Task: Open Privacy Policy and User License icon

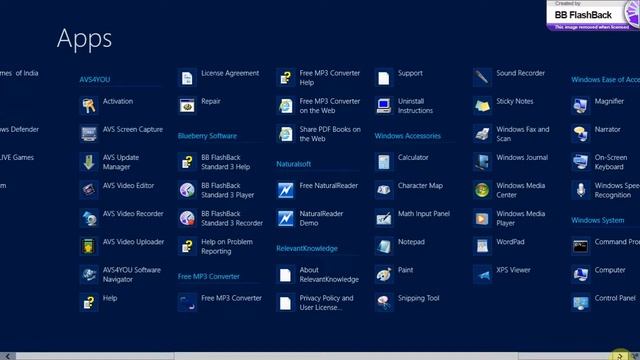Action: 285,303
